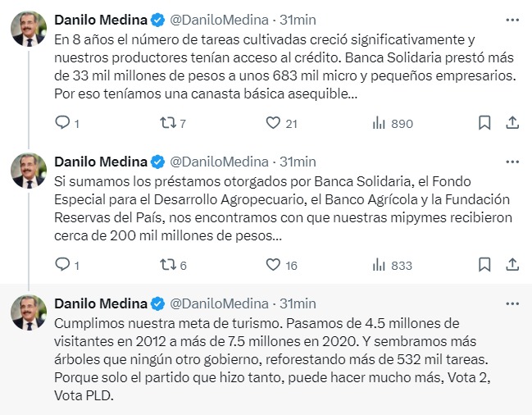Viewport: 532px width, 415px height.
Task: Click the avatar photo on the second tweet
Action: [28, 171]
